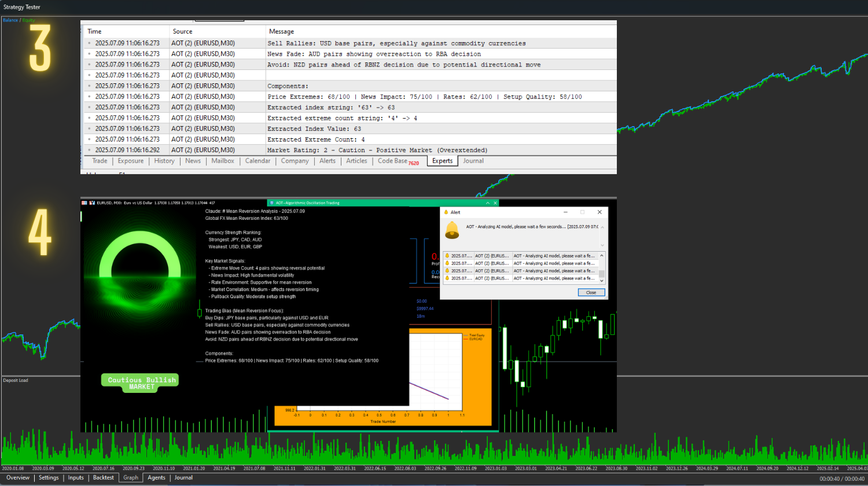Screen dimensions: 868x486
Task: Open the Inputs tab
Action: pos(76,478)
